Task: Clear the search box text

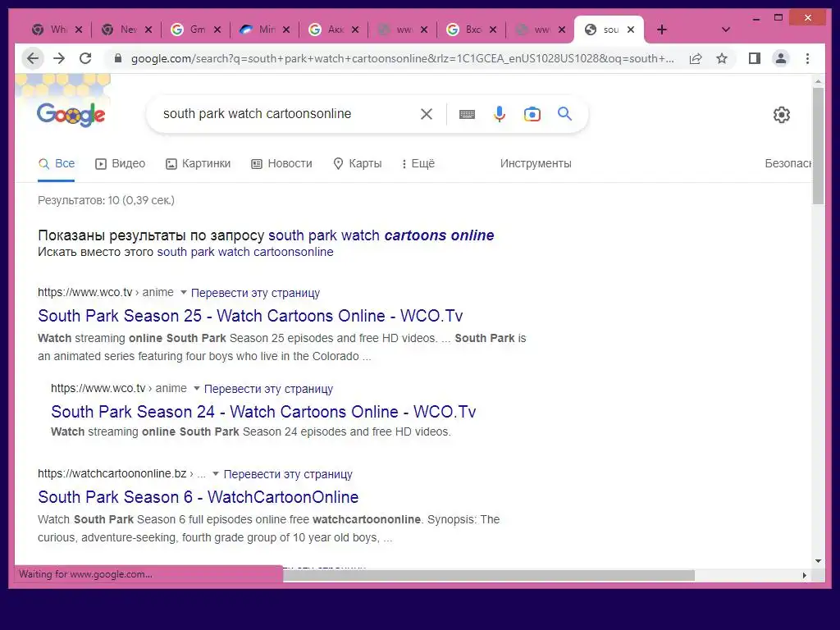Action: (x=427, y=114)
